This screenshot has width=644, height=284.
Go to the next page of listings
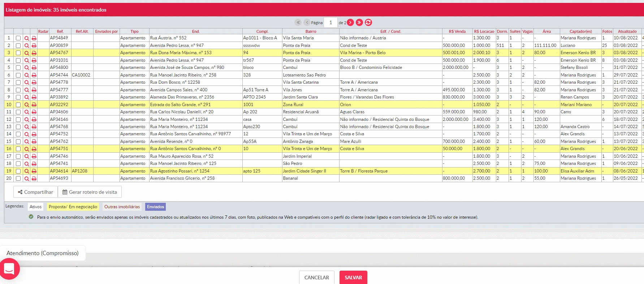click(350, 22)
